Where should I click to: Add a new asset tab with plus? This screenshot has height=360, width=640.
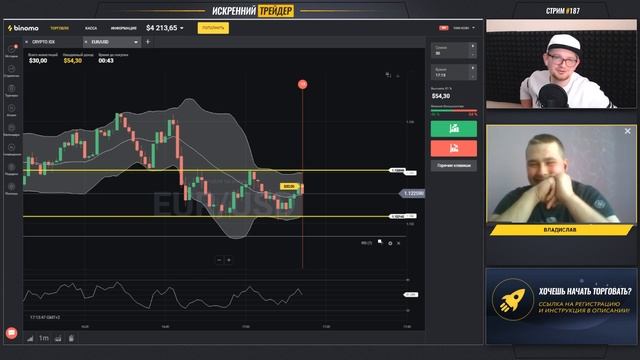(x=148, y=42)
